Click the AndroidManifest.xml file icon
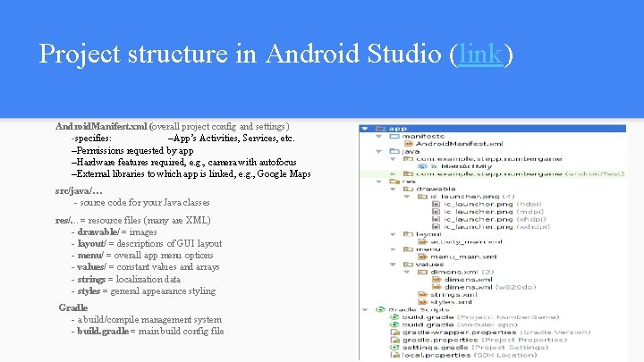Viewport: 644px width, 362px height. click(408, 144)
